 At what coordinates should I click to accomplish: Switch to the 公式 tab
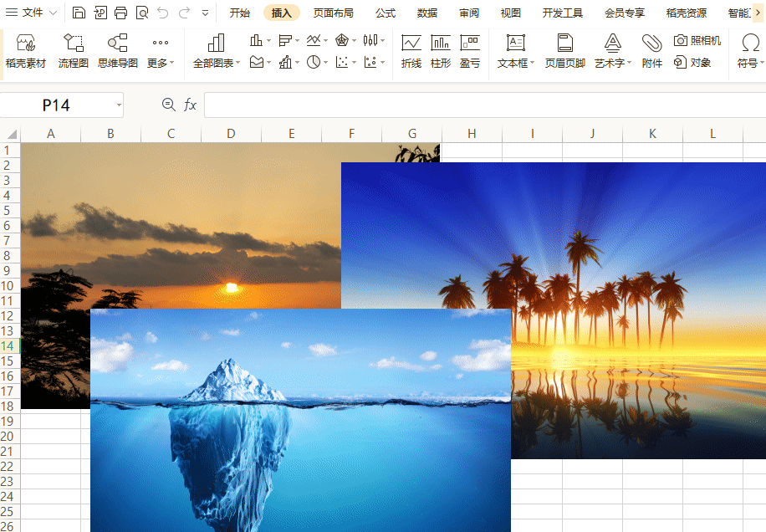[x=386, y=13]
